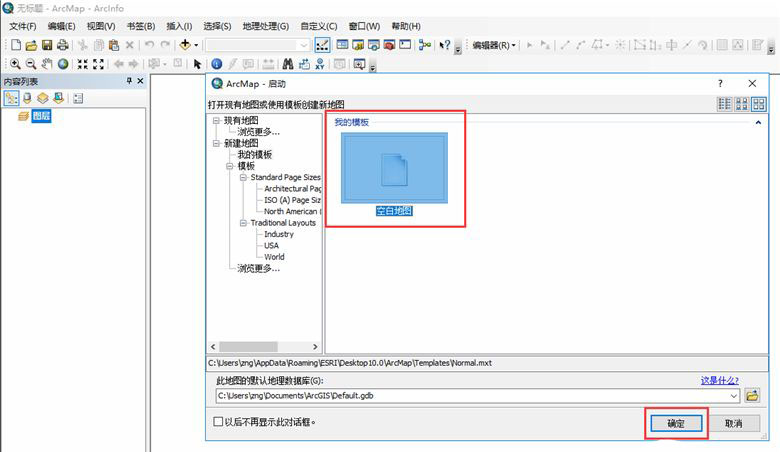The width and height of the screenshot is (780, 452).
Task: Toggle the Editor toolbar icon
Action: [322, 45]
